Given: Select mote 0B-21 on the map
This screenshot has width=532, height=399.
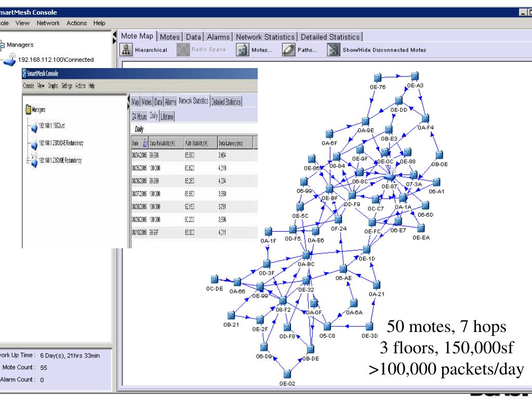Looking at the screenshot, I should click(x=231, y=315).
